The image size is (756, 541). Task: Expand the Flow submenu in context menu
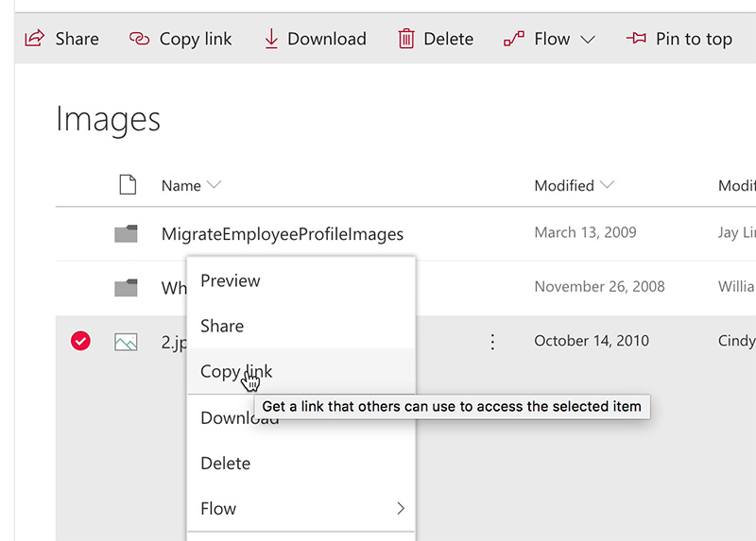pyautogui.click(x=400, y=509)
